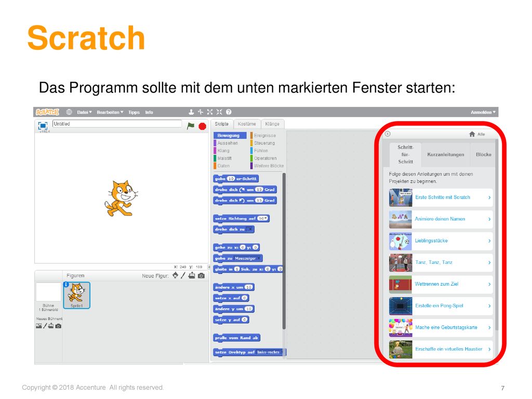Image resolution: width=532 pixels, height=399 pixels.
Task: Open links-rechts dropdown in Drehtyp block
Action: 270,353
